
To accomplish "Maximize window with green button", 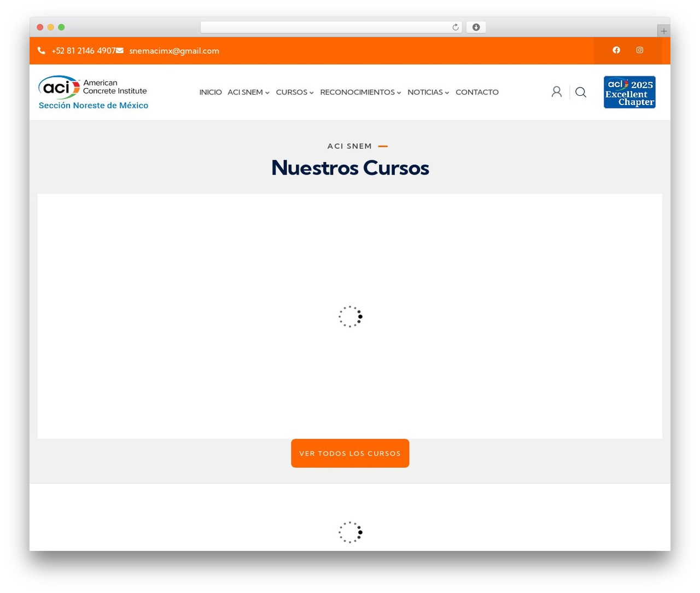I will [61, 27].
